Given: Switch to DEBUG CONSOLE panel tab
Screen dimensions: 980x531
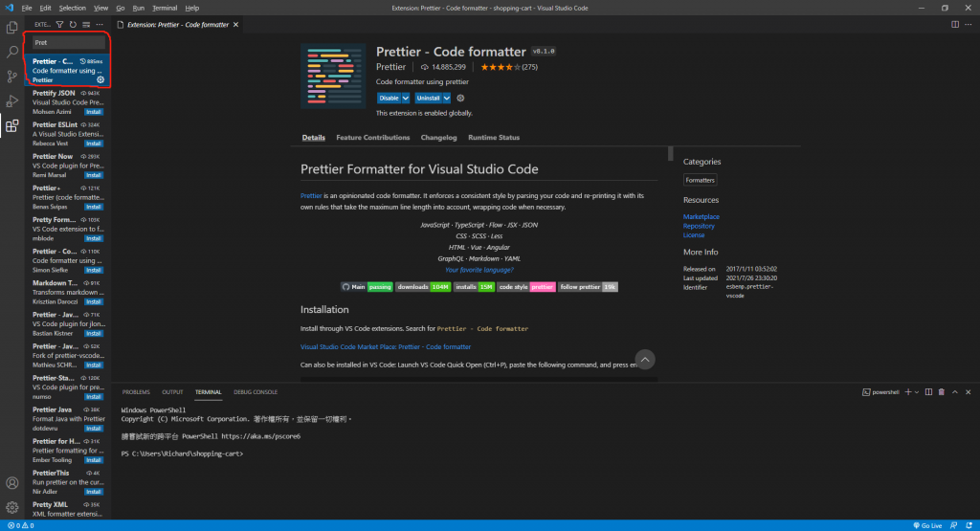Looking at the screenshot, I should click(255, 392).
